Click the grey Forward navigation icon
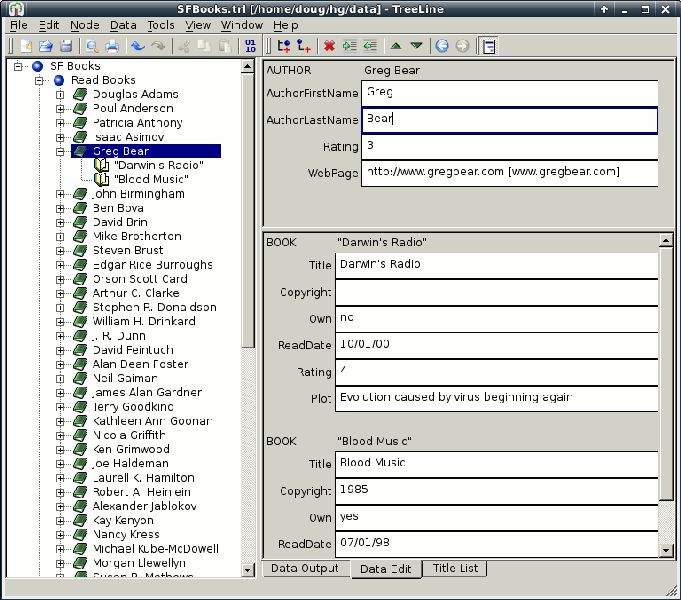681x600 pixels. coord(463,46)
